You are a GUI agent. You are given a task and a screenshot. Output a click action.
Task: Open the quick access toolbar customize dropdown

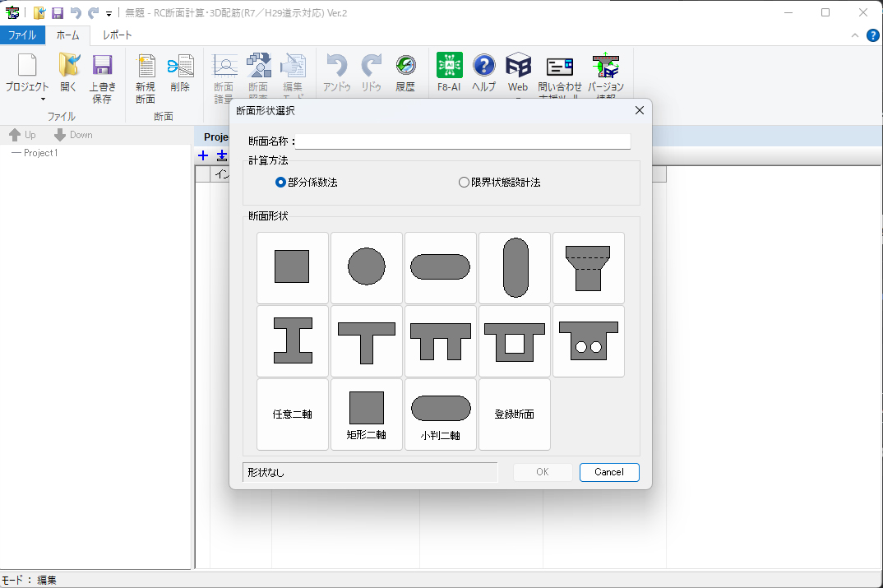tap(109, 13)
